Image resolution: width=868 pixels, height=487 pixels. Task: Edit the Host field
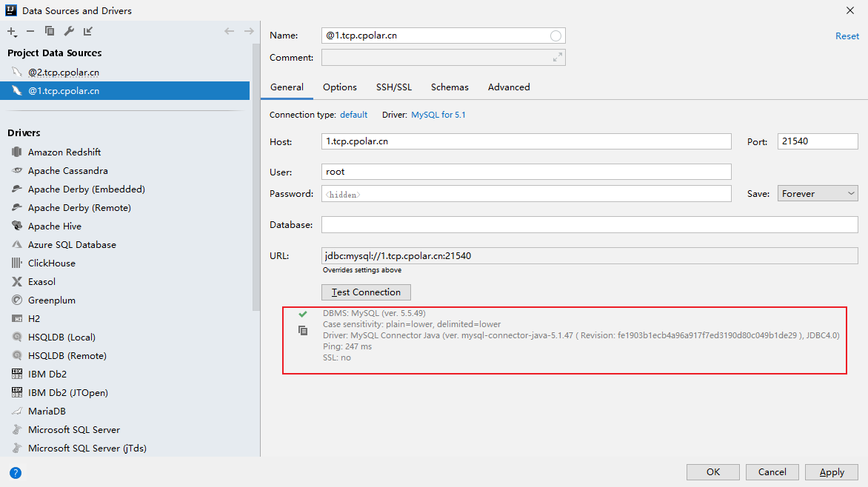(527, 141)
